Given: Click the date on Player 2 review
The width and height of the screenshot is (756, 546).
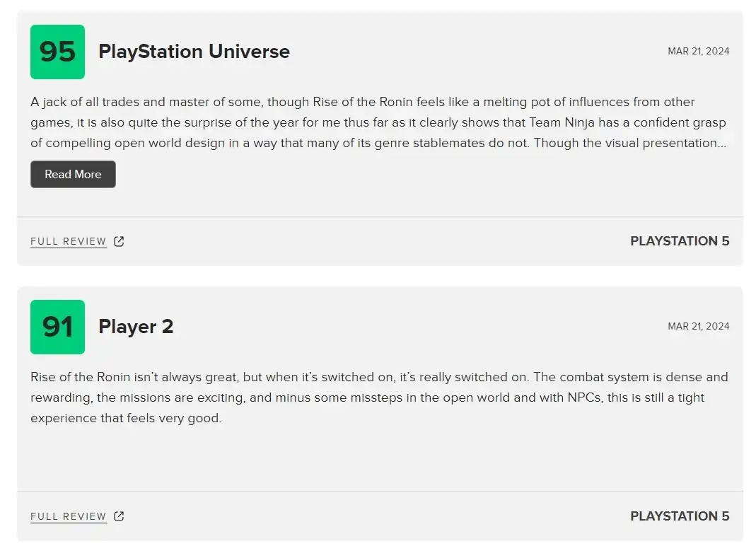Looking at the screenshot, I should pyautogui.click(x=698, y=327).
